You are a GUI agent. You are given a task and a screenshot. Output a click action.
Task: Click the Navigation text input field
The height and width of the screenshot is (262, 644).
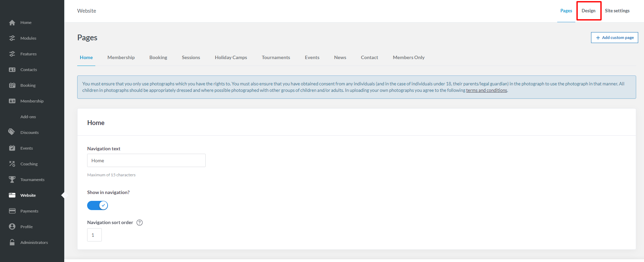coord(146,161)
